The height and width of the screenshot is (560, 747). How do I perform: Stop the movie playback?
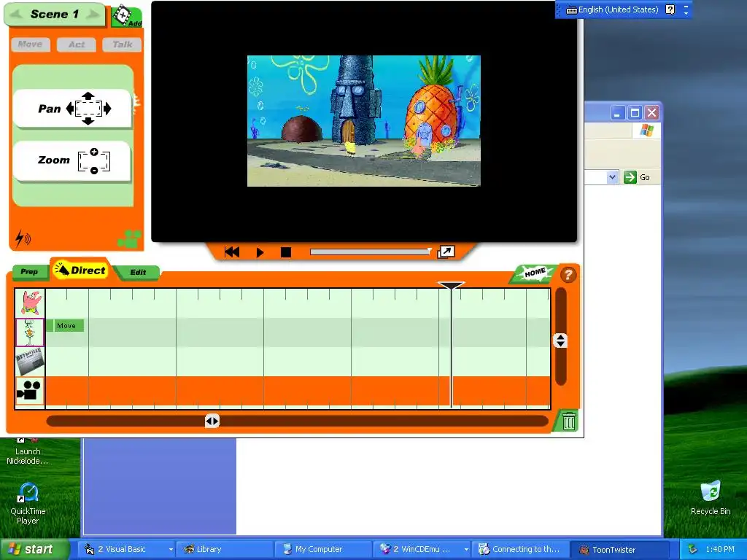point(286,252)
